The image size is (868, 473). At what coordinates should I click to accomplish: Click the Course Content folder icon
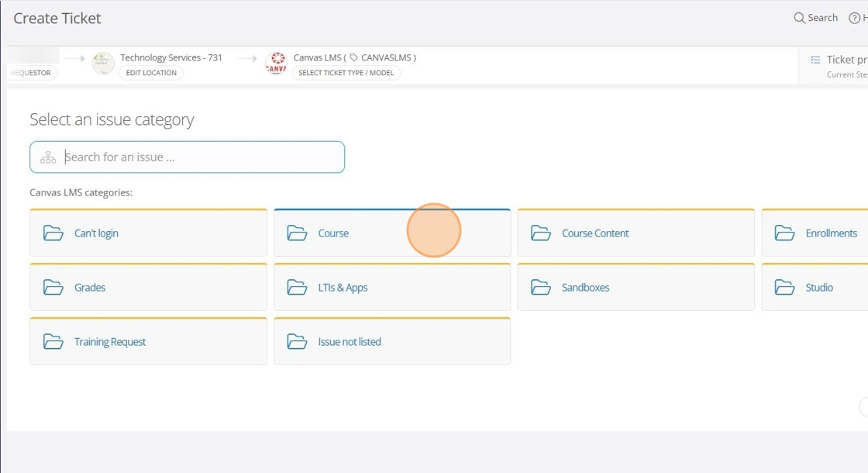pos(541,233)
